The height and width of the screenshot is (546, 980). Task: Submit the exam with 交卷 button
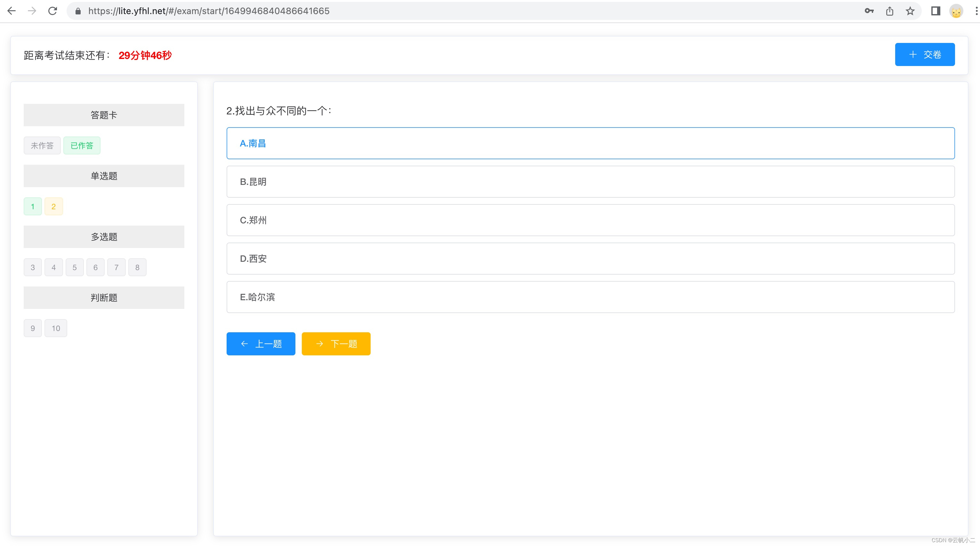coord(924,54)
